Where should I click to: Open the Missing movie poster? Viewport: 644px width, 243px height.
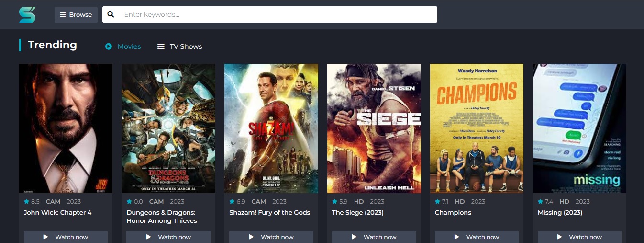(579, 128)
